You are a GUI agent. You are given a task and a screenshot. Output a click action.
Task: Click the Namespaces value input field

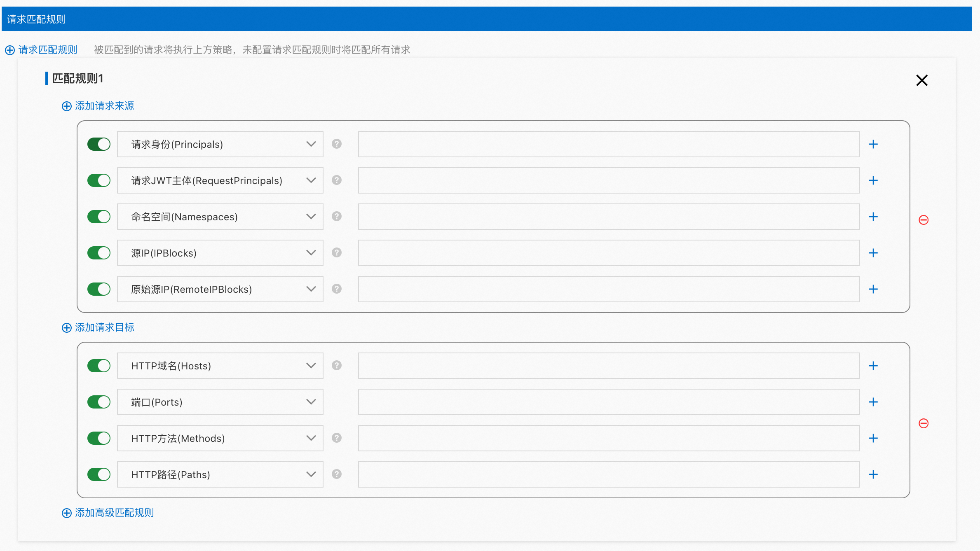[609, 217]
